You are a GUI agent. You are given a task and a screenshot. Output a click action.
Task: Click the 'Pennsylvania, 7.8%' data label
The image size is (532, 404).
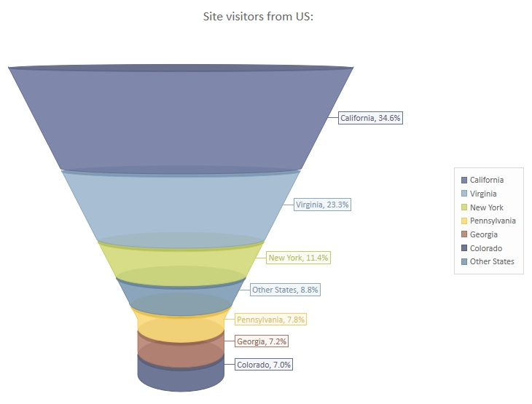270,319
